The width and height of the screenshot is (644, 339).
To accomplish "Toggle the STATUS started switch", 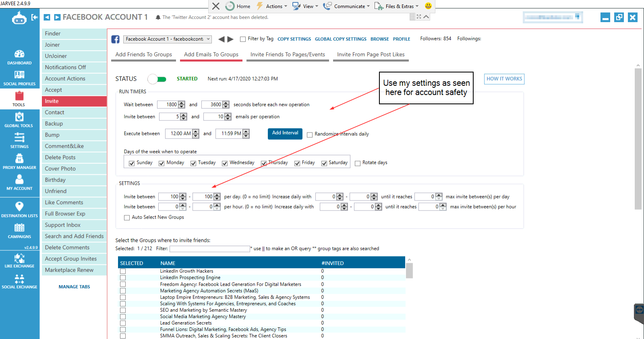I will 157,79.
